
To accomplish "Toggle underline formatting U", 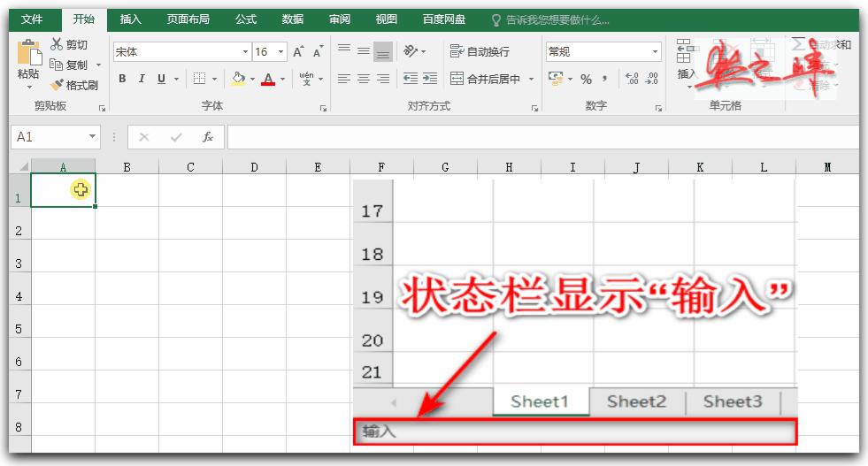I will click(x=161, y=80).
